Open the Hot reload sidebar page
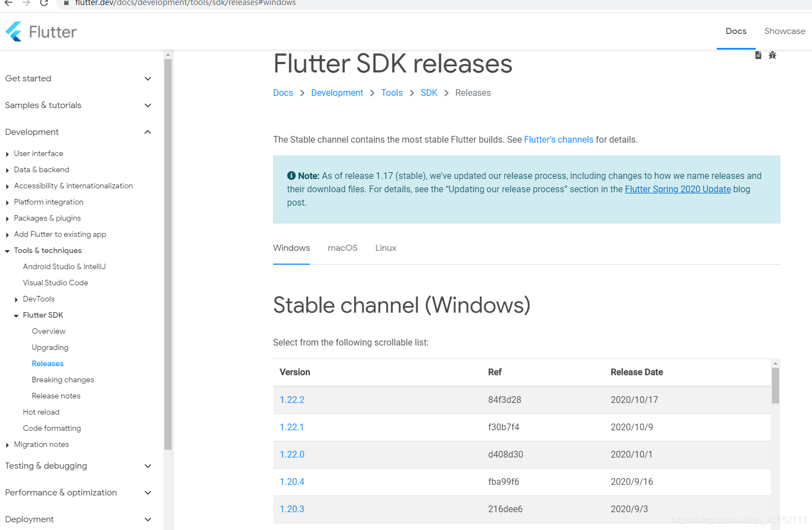 pyautogui.click(x=41, y=412)
